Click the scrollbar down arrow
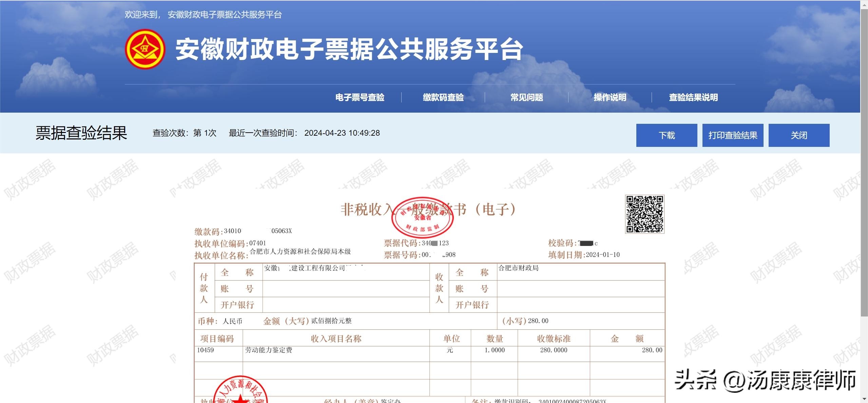Screen dimensions: 868x403 (x=864, y=399)
